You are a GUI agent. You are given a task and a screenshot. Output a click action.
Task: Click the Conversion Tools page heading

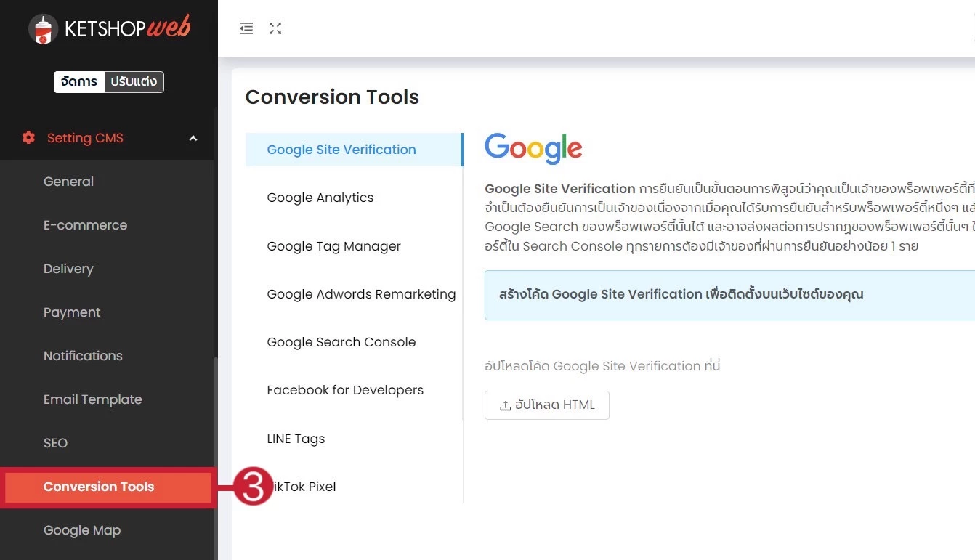click(x=332, y=97)
